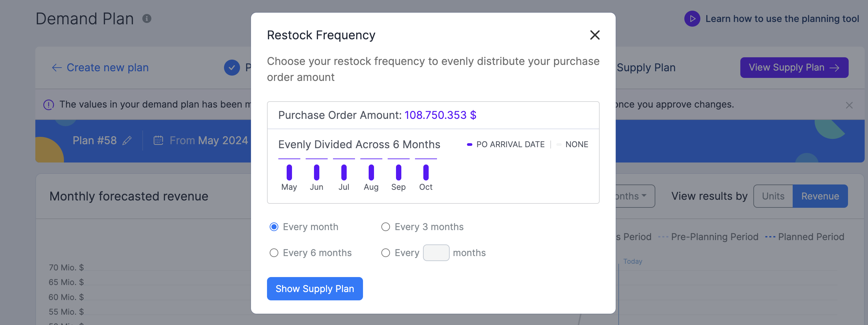Click the Supply Plan step label
Viewport: 868px width, 325px height.
[x=646, y=68]
